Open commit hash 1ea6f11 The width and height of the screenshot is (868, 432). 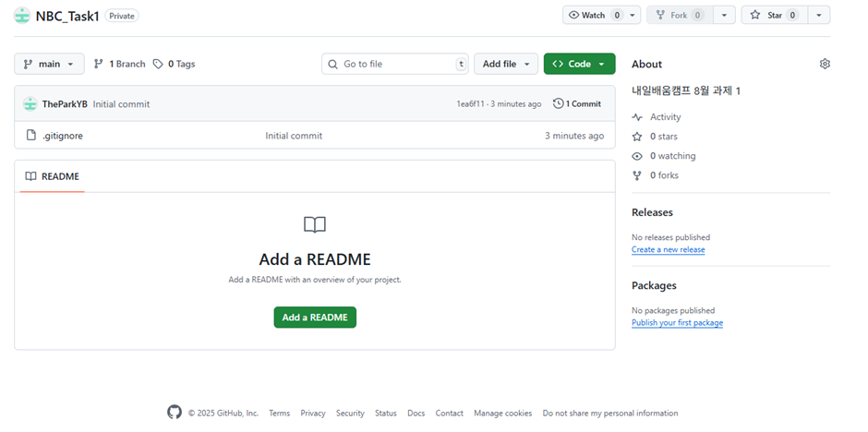tap(470, 104)
